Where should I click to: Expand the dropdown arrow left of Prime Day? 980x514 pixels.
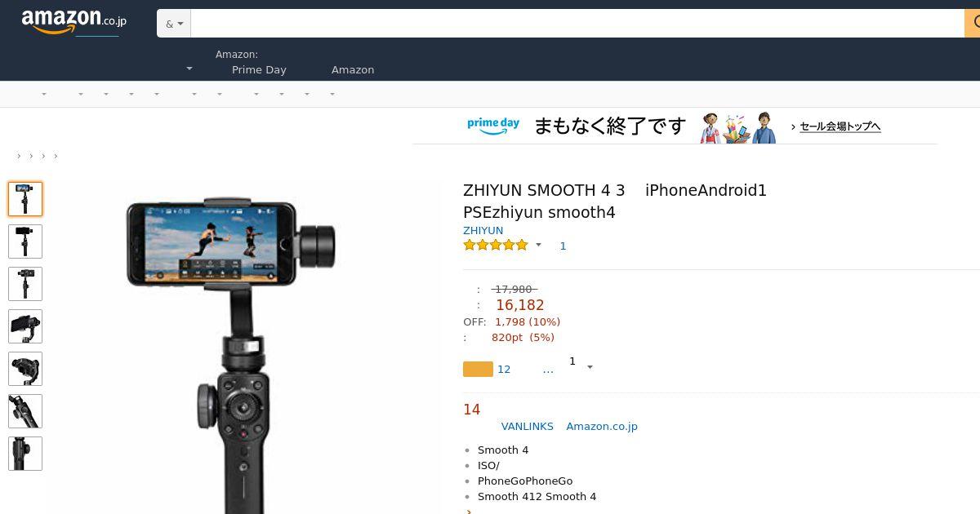pos(189,69)
